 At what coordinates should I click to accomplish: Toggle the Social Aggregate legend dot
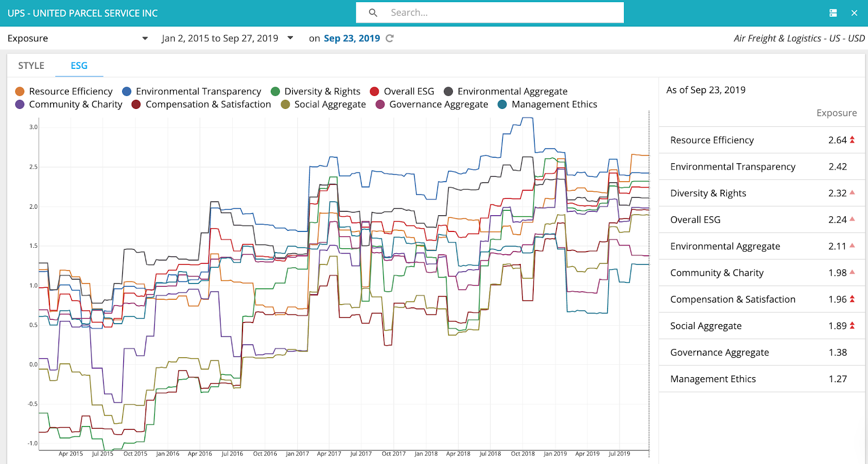point(285,104)
